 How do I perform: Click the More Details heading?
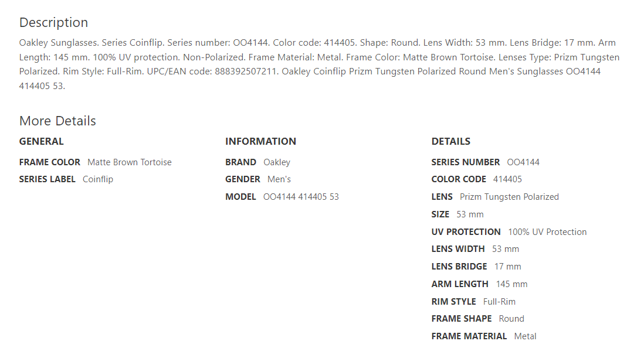57,121
